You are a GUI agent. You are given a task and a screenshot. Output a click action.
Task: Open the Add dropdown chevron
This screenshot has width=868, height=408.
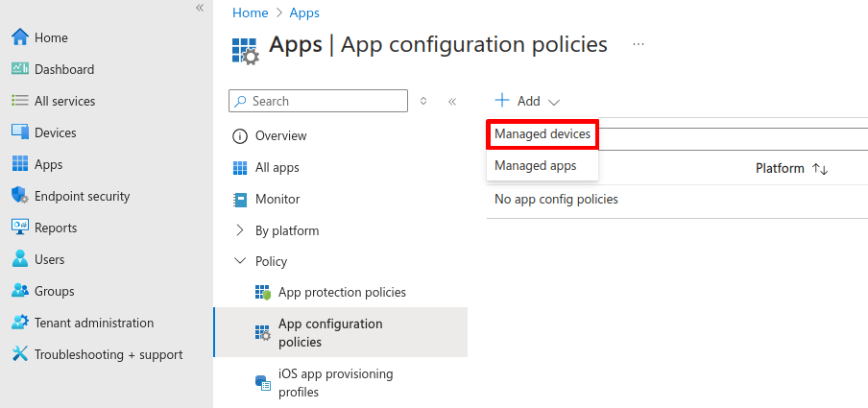point(554,102)
